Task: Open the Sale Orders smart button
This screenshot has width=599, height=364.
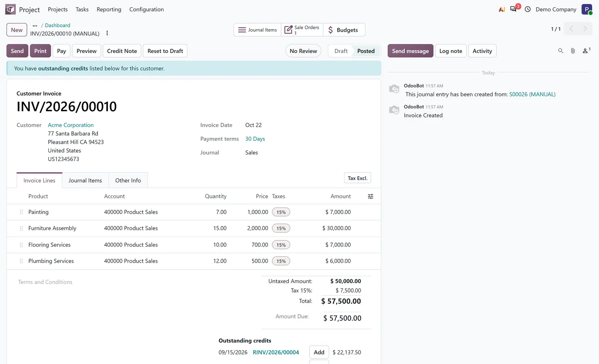Action: 302,30
